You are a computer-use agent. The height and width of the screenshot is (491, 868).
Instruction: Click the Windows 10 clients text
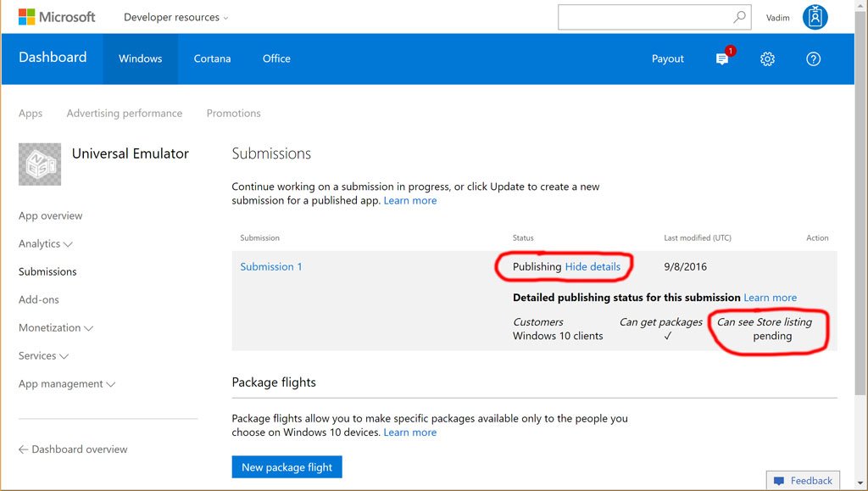[558, 336]
